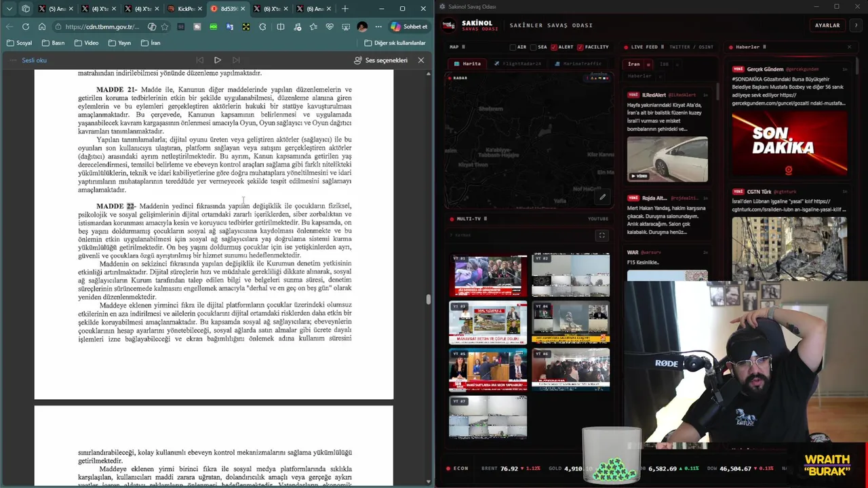Uncheck the FACILITY map checkbox
The image size is (868, 488).
(x=580, y=47)
